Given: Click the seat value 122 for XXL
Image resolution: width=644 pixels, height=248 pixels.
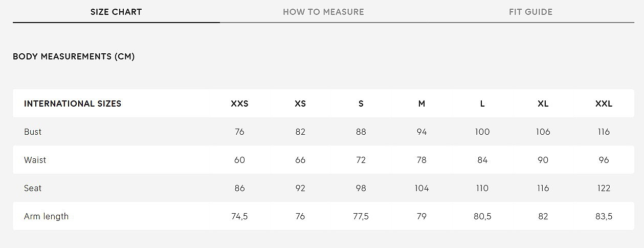Looking at the screenshot, I should tap(604, 188).
